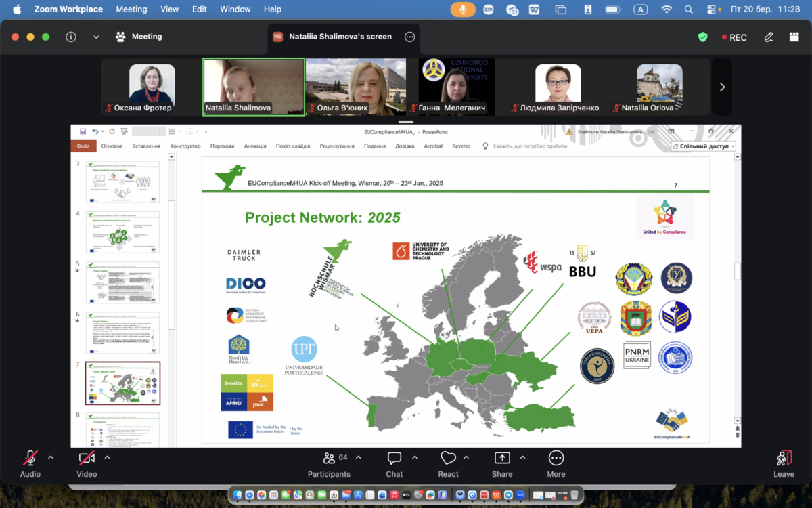Click the green encryption shield icon

703,37
